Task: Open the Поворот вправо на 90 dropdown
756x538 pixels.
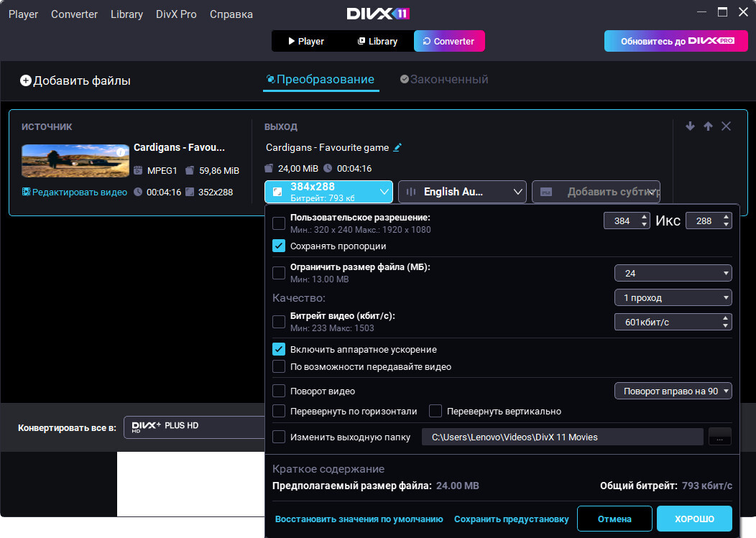Action: coord(673,391)
